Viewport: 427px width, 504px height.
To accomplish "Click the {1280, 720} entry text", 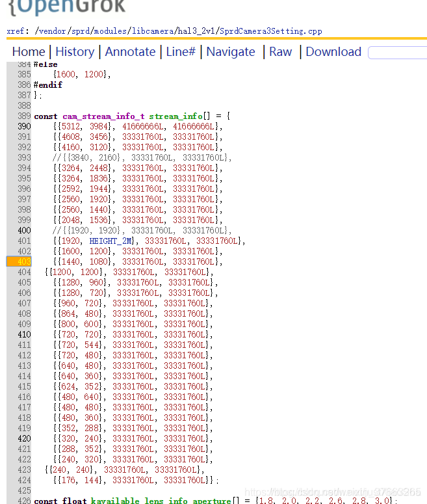I will coord(83,293).
